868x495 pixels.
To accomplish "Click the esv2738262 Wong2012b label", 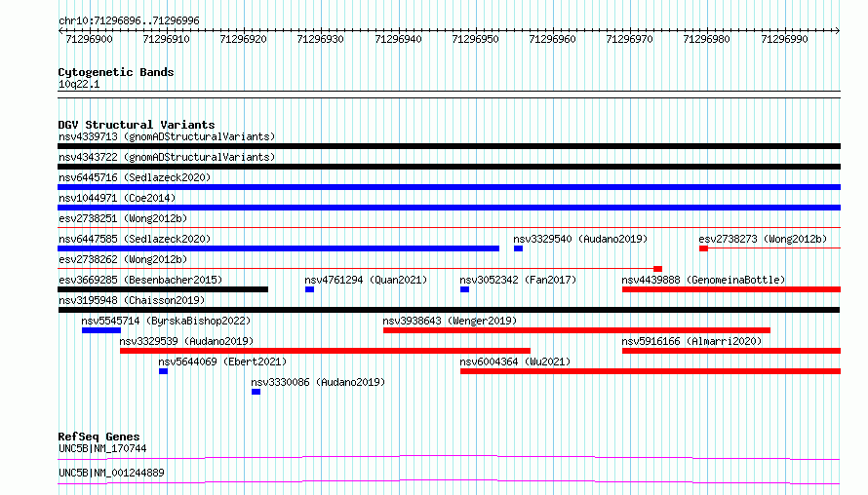I will click(x=123, y=259).
